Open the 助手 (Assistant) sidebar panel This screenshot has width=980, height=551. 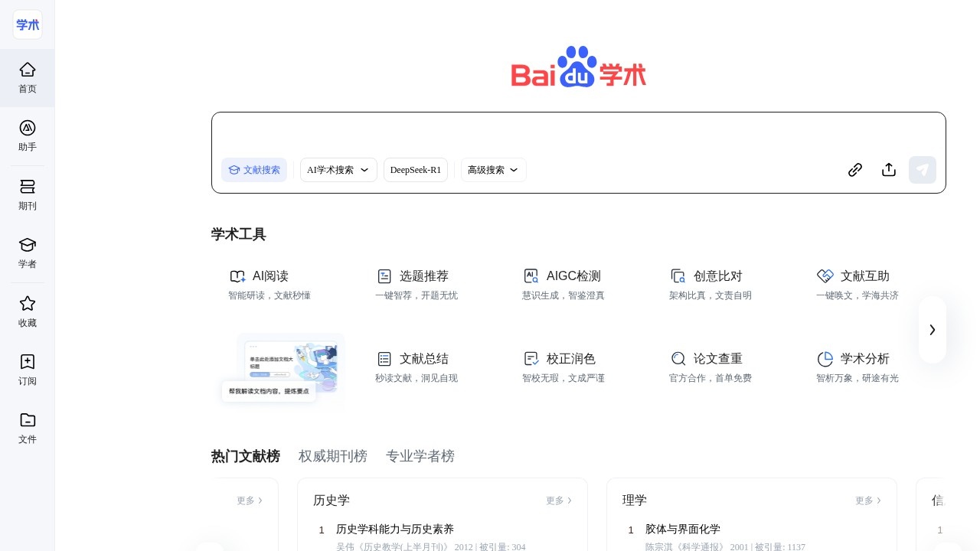[28, 136]
